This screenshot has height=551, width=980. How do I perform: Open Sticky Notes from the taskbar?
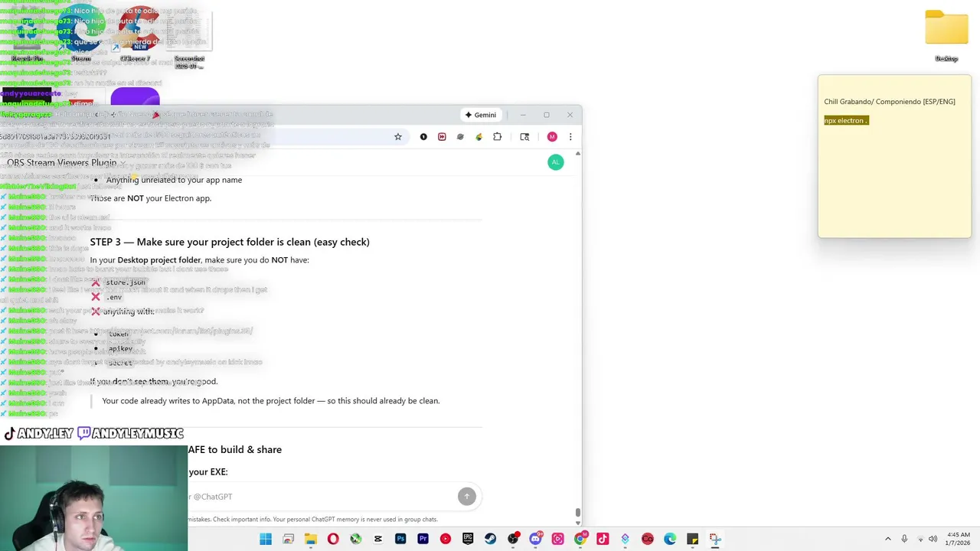pyautogui.click(x=693, y=539)
